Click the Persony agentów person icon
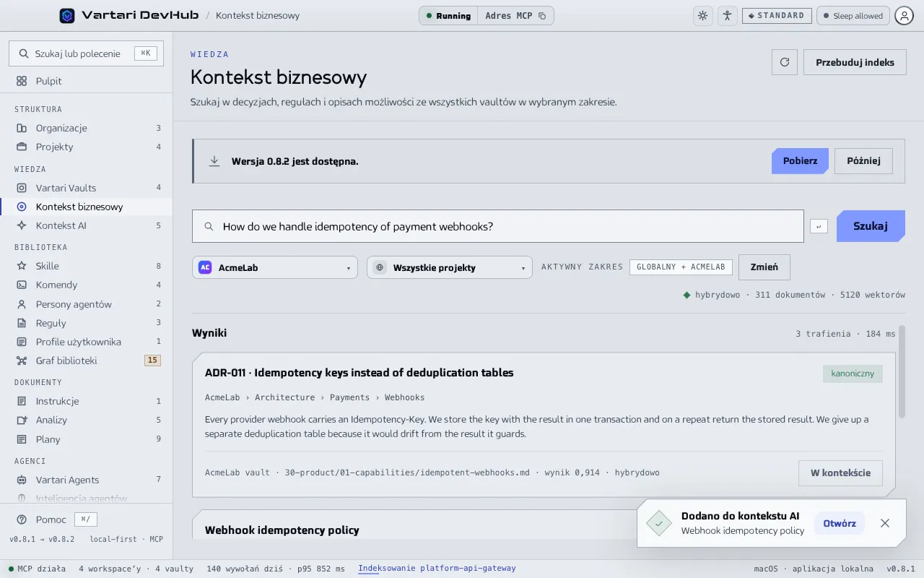The height and width of the screenshot is (578, 924). click(x=22, y=304)
